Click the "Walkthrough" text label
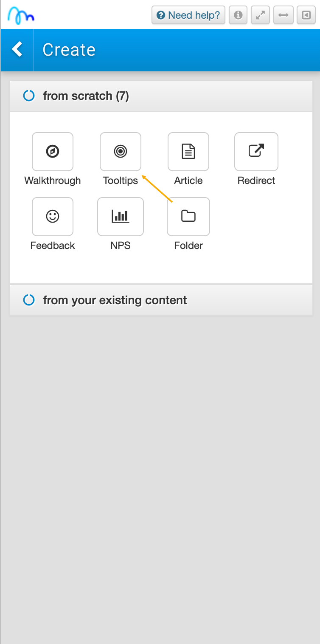The height and width of the screenshot is (644, 320). point(53,181)
